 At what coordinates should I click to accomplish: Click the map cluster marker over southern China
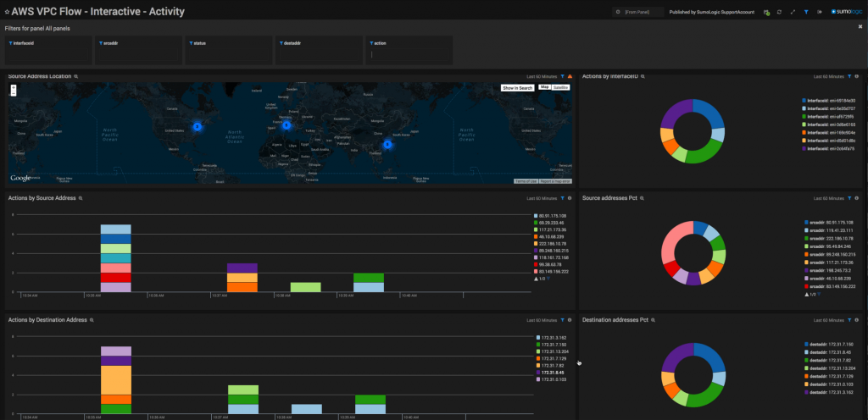coord(387,144)
